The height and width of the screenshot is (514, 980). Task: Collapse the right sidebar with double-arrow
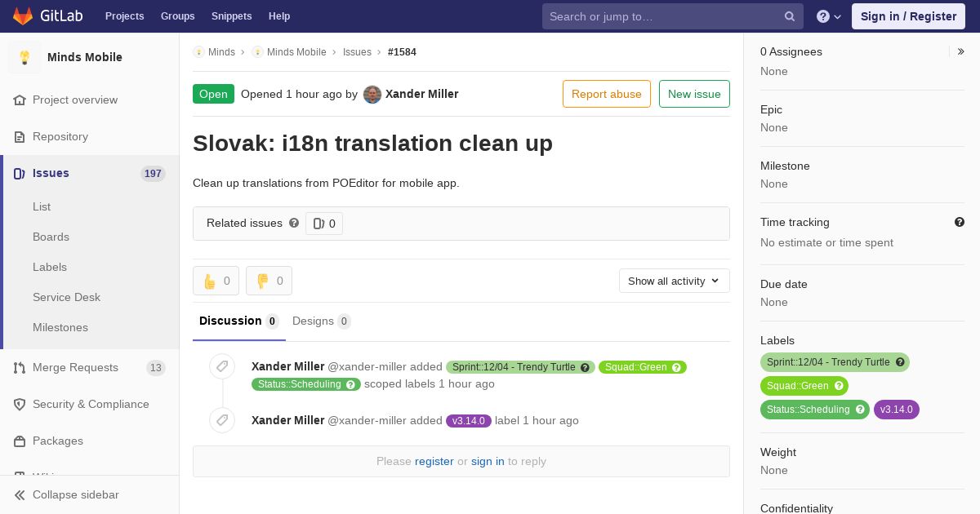coord(960,51)
